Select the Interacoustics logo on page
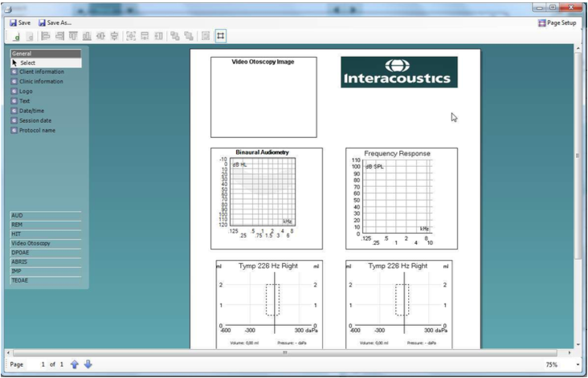588x378 pixels. (x=399, y=72)
